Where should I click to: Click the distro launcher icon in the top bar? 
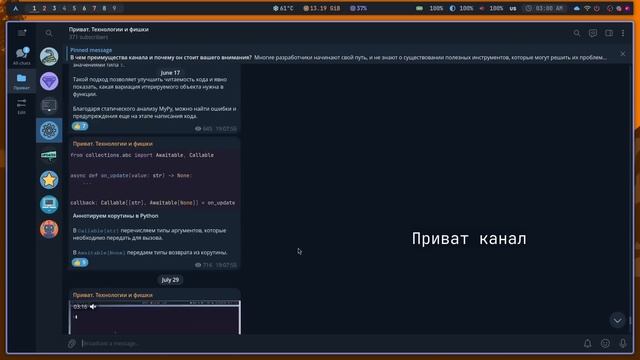(16, 8)
